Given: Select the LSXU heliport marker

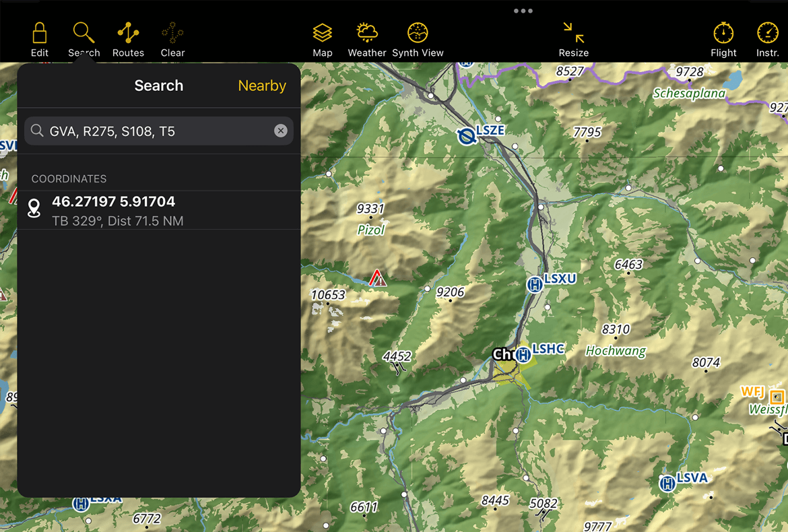Looking at the screenshot, I should (x=535, y=285).
